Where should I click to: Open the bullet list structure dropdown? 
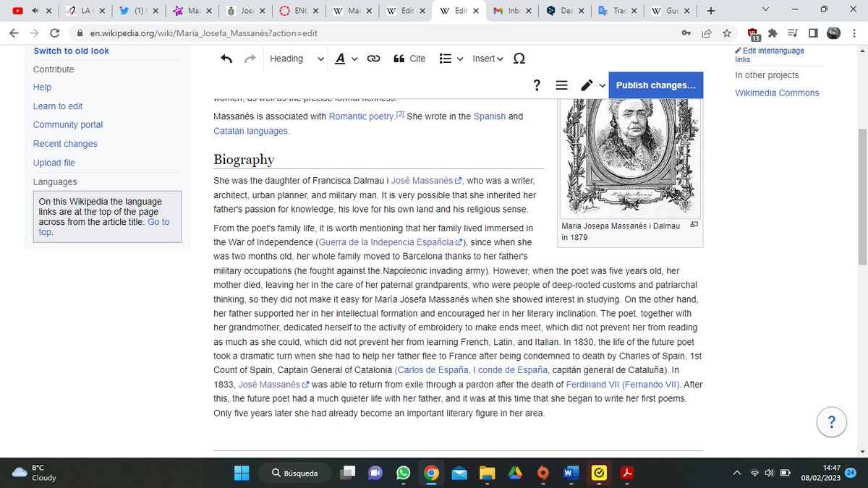(451, 59)
